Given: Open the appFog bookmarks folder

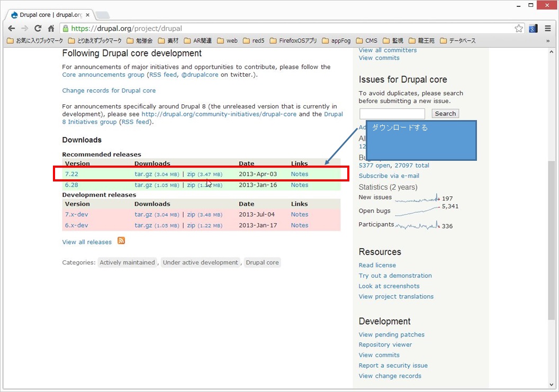Looking at the screenshot, I should pos(336,41).
